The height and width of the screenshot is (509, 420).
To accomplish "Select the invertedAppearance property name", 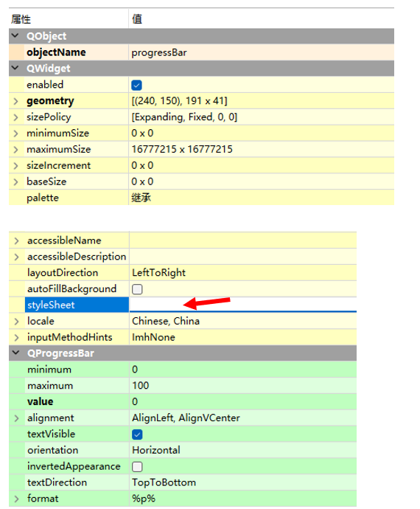I will click(74, 466).
